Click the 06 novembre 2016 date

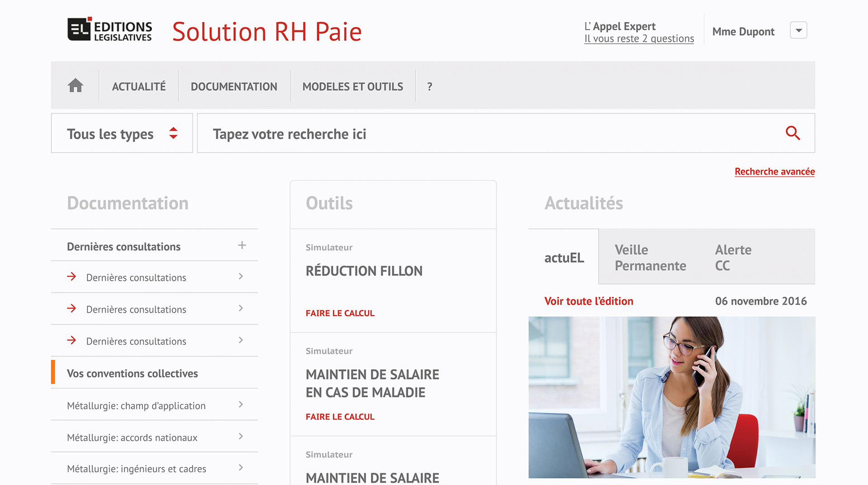(x=761, y=301)
